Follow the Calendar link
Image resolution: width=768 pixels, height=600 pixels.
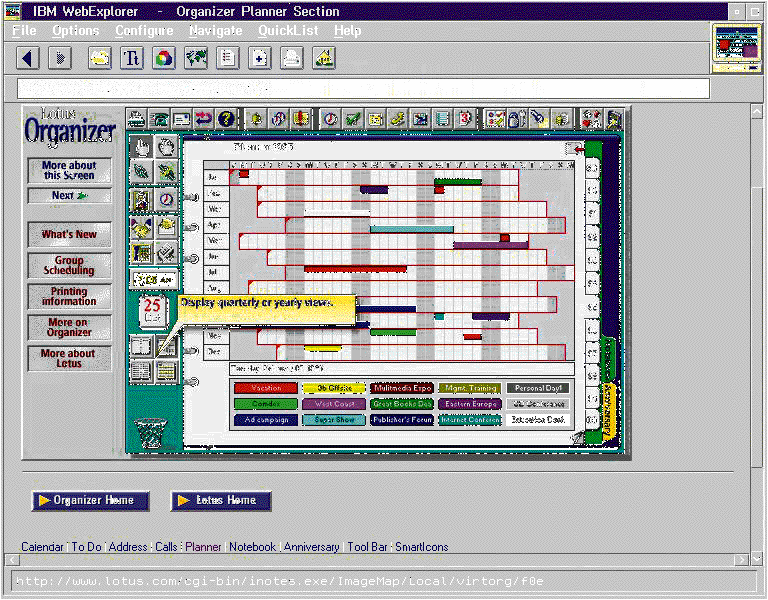pos(42,547)
